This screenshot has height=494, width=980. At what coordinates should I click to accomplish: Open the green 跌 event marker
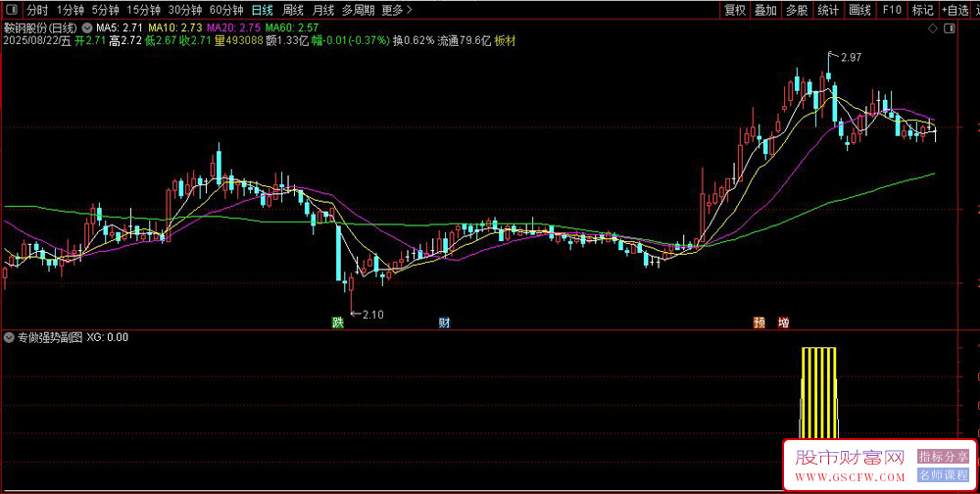tap(338, 322)
